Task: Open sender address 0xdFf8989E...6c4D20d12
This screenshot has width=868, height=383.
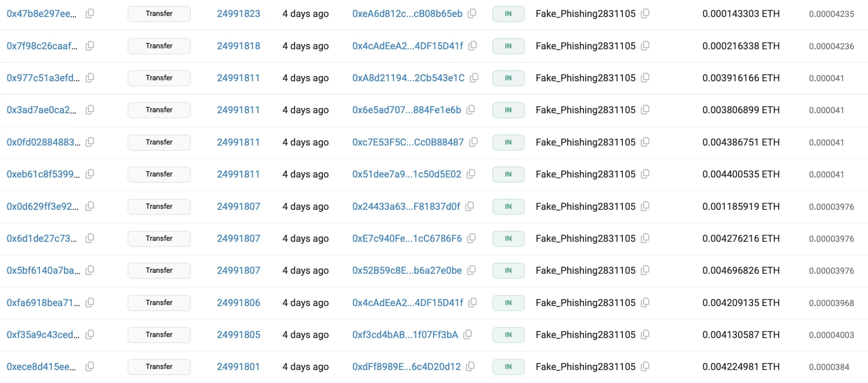Action: click(406, 366)
